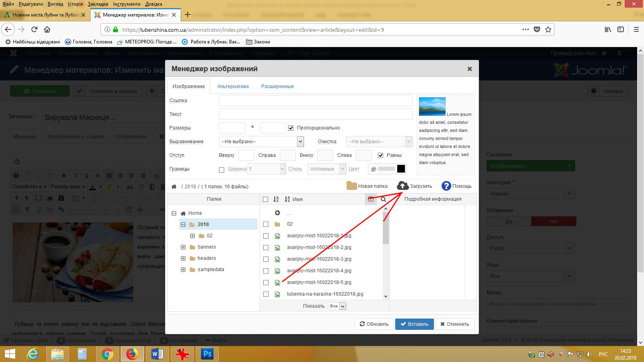Pick the black border color swatch
Screen dimensions: 644x362
(401, 169)
